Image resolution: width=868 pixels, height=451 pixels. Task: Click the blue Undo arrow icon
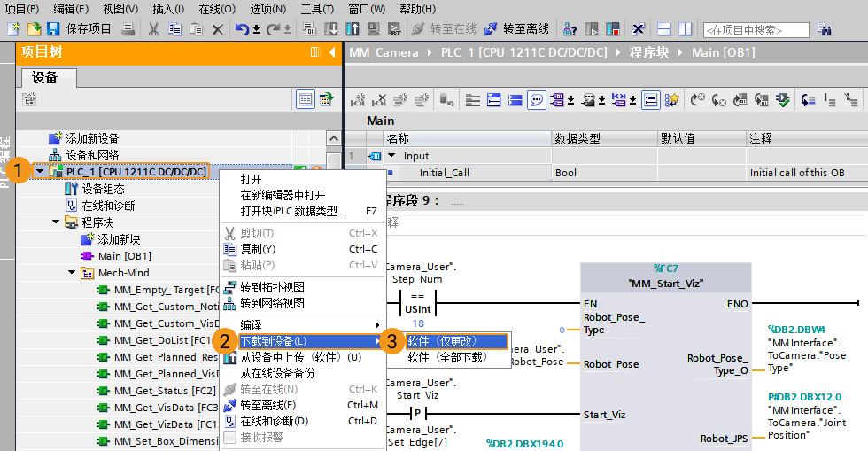point(242,29)
